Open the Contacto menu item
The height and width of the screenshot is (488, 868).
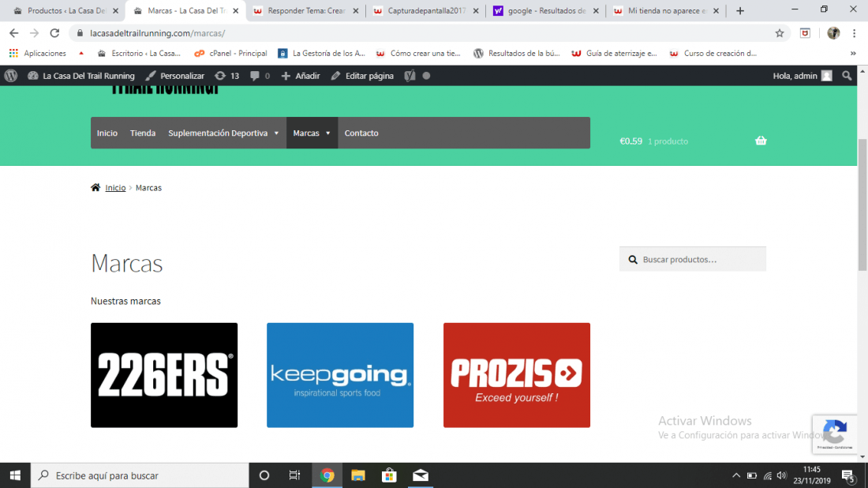click(361, 133)
